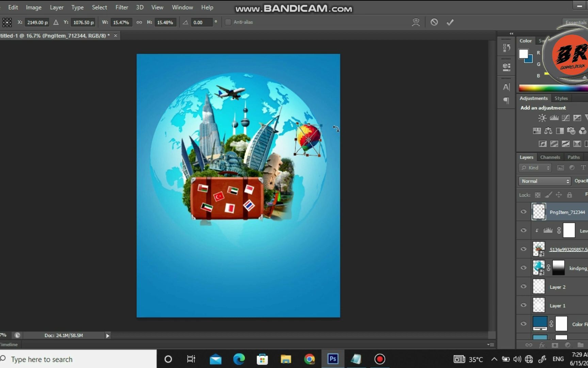Open the Paragraph panel icon
This screenshot has height=368, width=588.
(506, 101)
